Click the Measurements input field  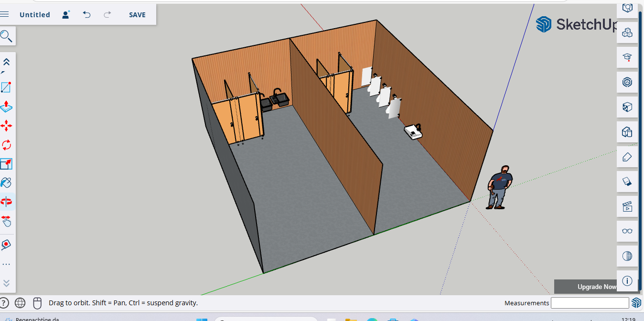coord(590,303)
